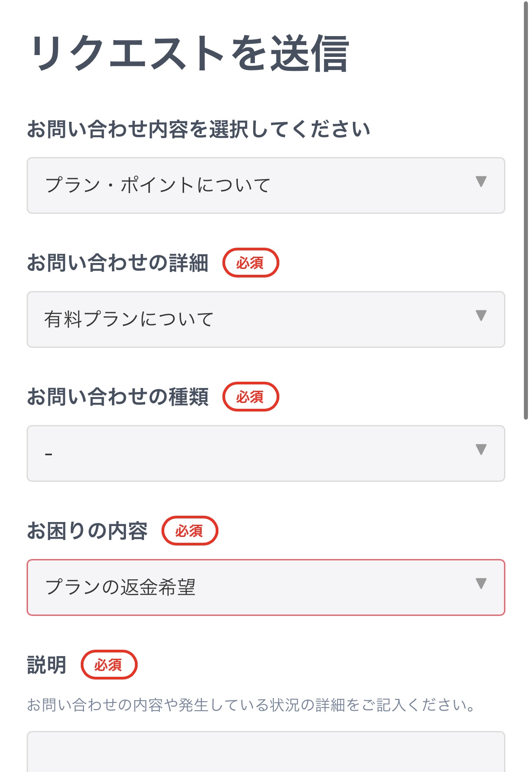Click the お問い合わせの種類 field label
The image size is (532, 772).
click(x=118, y=397)
